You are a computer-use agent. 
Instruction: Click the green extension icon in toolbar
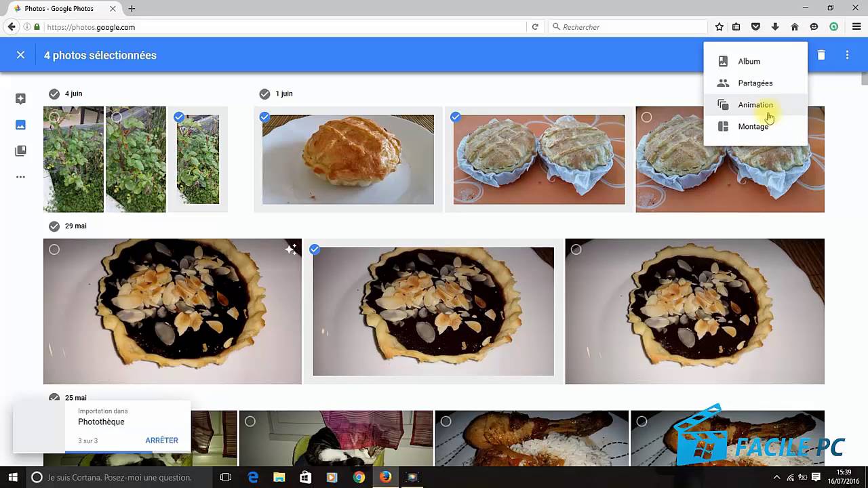pyautogui.click(x=834, y=27)
